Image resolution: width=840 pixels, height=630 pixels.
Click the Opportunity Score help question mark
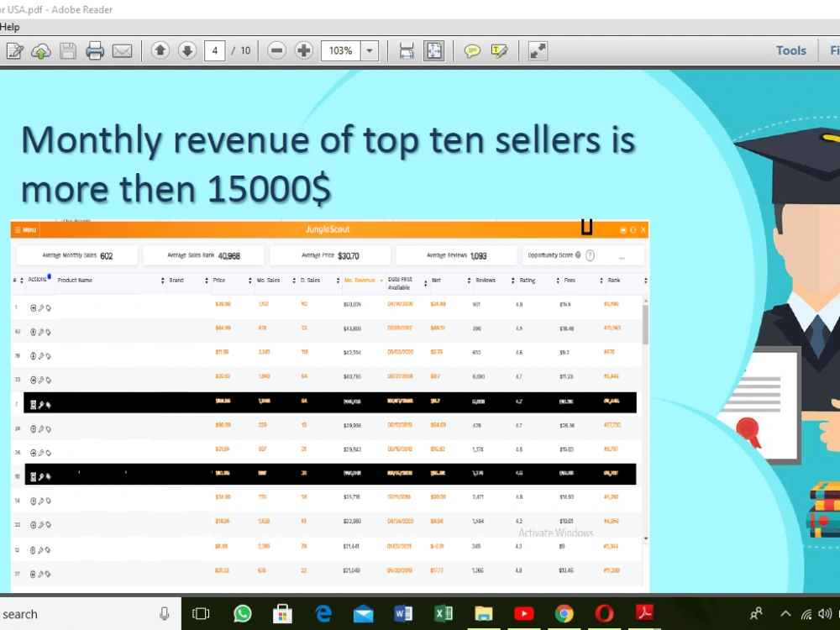click(x=590, y=255)
